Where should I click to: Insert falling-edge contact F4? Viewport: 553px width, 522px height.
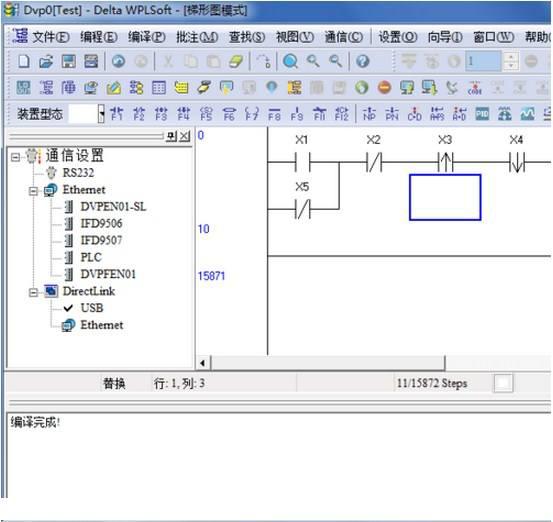point(184,114)
